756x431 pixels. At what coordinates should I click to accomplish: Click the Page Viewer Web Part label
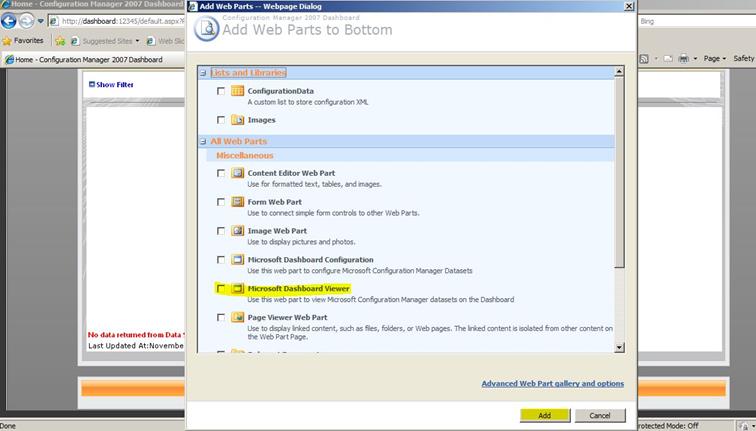pyautogui.click(x=287, y=317)
